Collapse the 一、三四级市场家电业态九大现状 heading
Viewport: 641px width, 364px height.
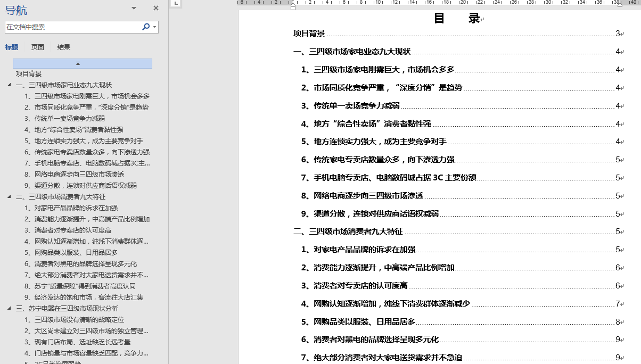coord(9,85)
